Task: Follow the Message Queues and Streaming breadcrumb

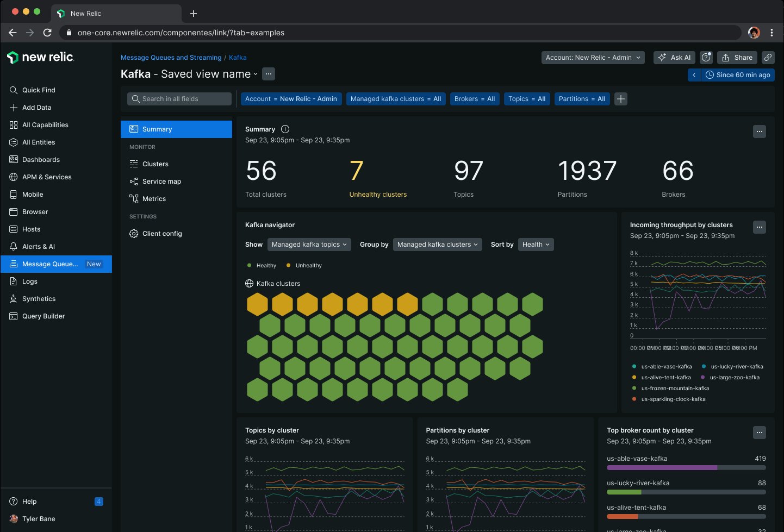Action: (171, 58)
